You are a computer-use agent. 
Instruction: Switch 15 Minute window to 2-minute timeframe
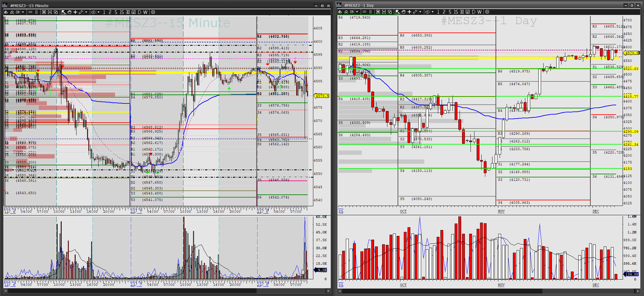click(x=110, y=12)
